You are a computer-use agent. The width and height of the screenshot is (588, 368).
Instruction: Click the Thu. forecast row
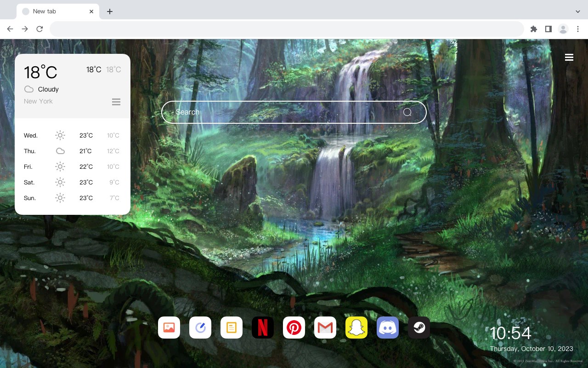coord(72,151)
